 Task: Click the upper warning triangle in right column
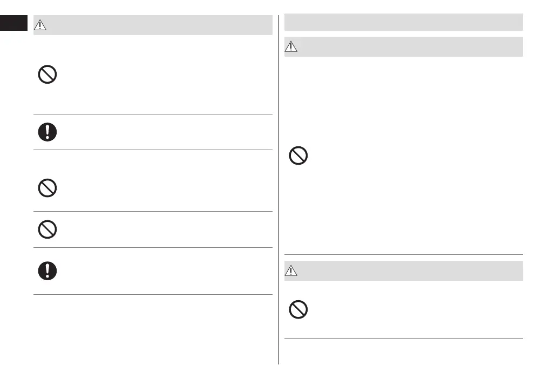click(291, 47)
